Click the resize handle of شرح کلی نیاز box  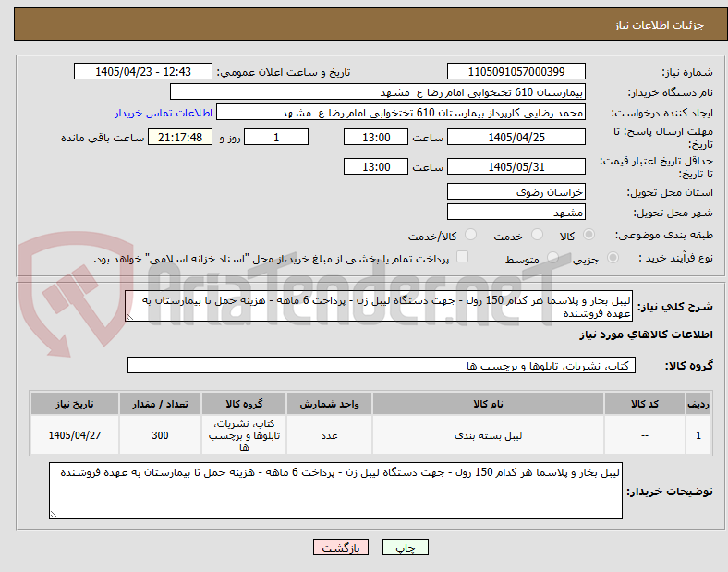130,316
